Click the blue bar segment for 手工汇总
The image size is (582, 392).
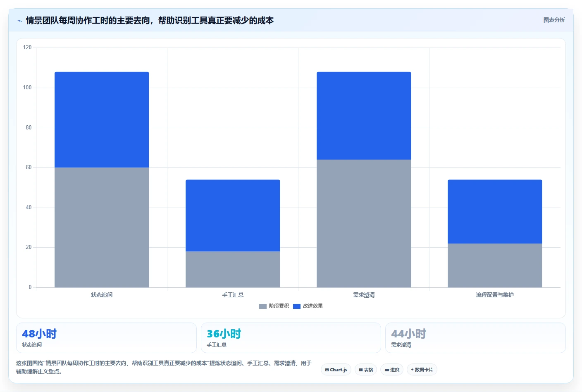click(233, 215)
